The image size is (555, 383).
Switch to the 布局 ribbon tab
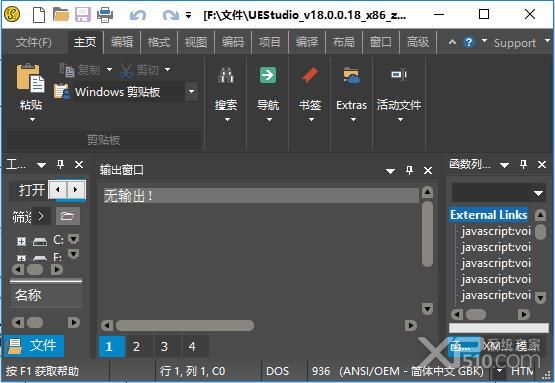coord(344,42)
